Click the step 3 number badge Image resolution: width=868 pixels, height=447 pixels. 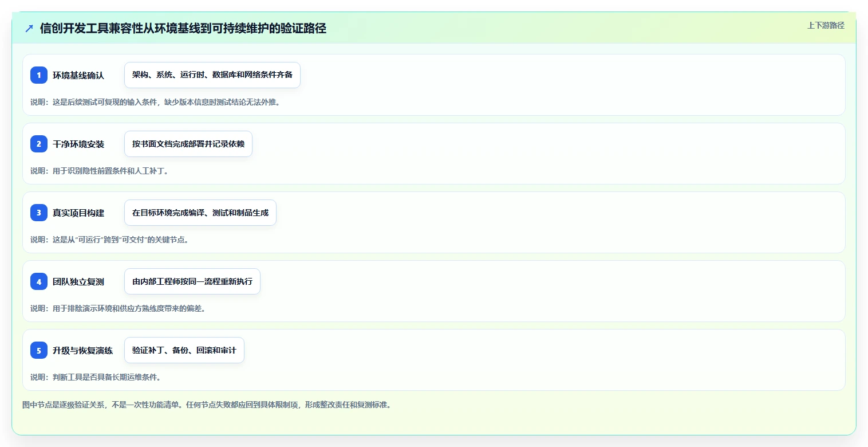click(39, 213)
